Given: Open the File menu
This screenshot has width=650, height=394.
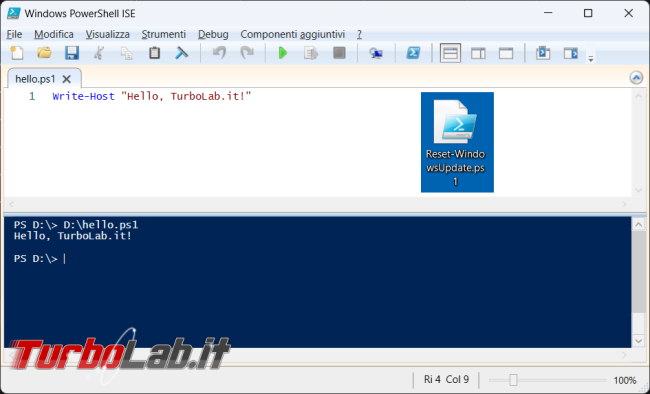Looking at the screenshot, I should point(15,34).
